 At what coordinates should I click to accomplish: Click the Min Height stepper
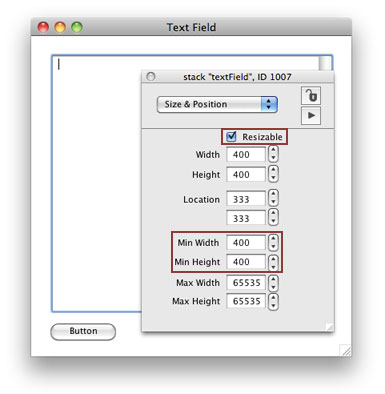click(x=273, y=262)
